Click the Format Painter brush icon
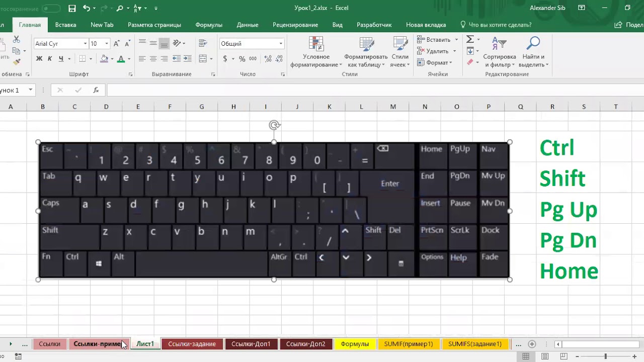The height and width of the screenshot is (362, 644). (x=17, y=62)
